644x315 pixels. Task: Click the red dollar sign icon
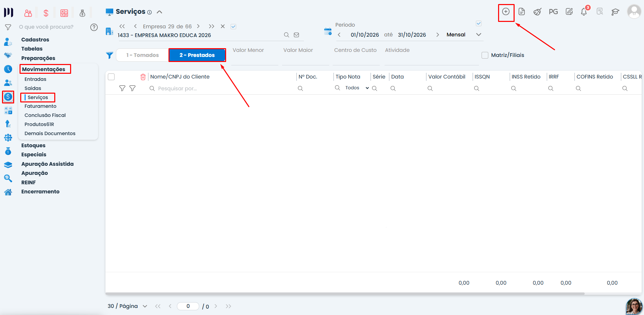[46, 13]
